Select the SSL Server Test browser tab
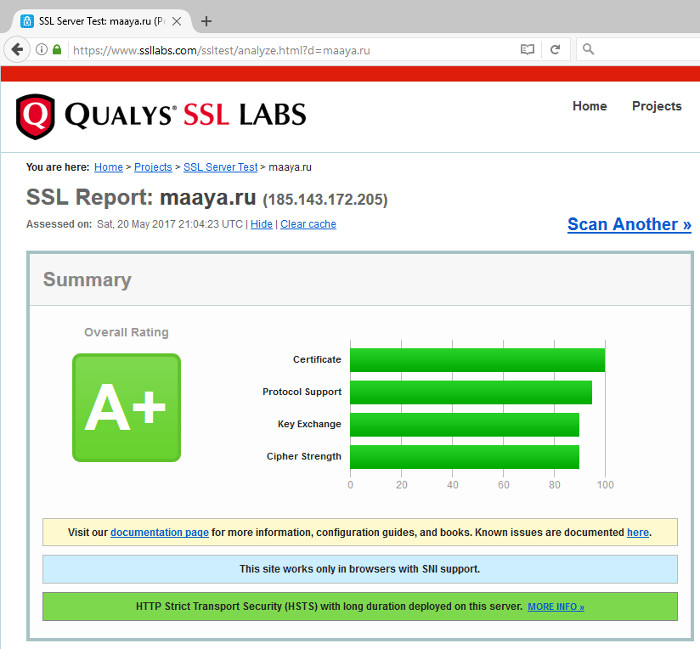The image size is (700, 649). [101, 21]
